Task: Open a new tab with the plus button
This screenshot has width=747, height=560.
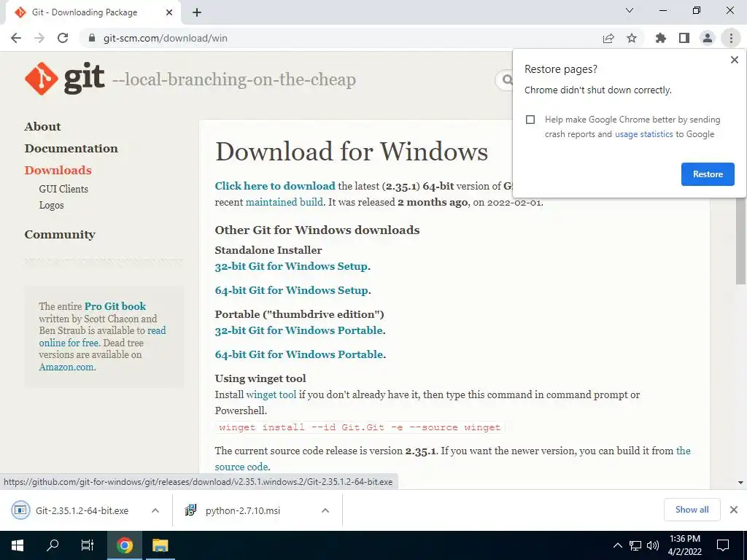Action: (x=197, y=12)
